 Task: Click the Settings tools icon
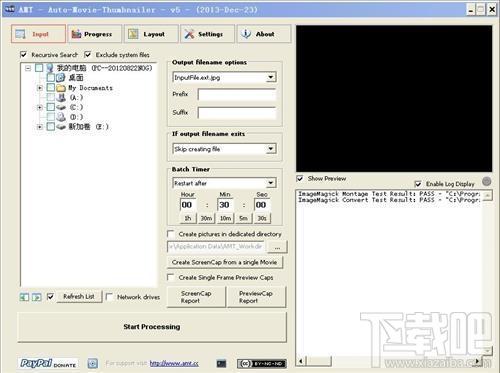tap(189, 34)
